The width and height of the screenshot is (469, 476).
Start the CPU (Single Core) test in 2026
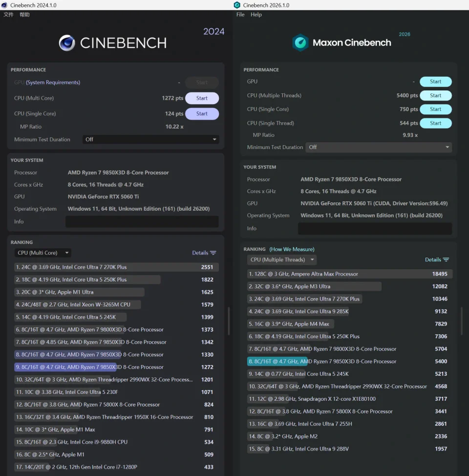coord(436,109)
